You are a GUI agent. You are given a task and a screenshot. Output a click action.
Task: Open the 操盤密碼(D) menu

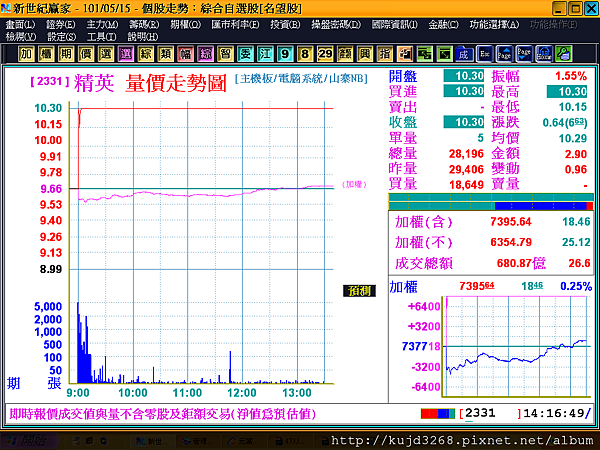[336, 24]
